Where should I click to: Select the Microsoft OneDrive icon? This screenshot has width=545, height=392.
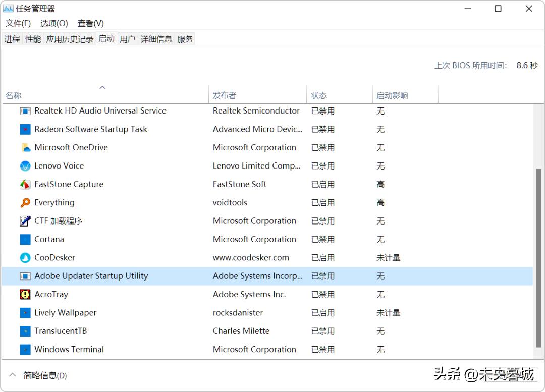25,147
